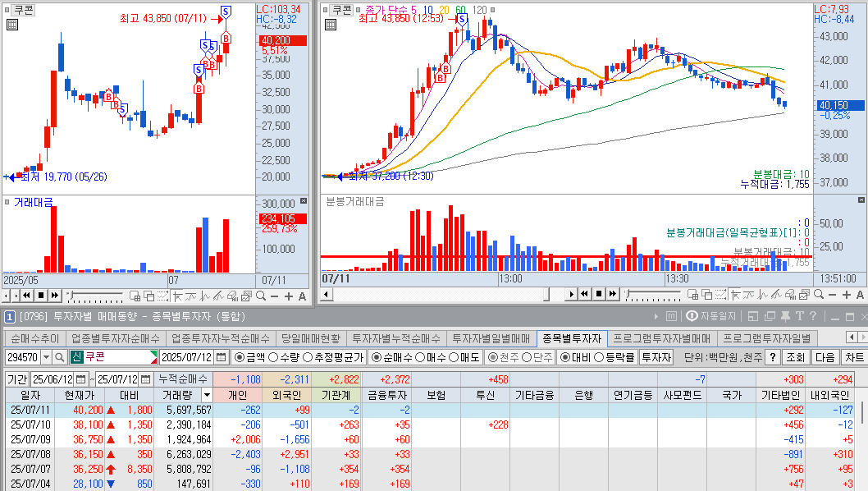Open calendar picker beside 2025/07/12 date
868x491 pixels.
pyautogui.click(x=222, y=357)
